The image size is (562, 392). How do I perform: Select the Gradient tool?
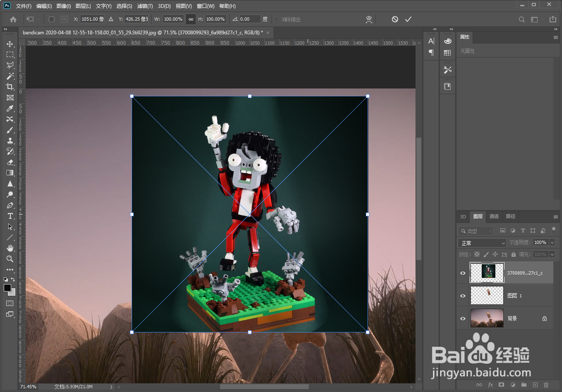click(10, 173)
